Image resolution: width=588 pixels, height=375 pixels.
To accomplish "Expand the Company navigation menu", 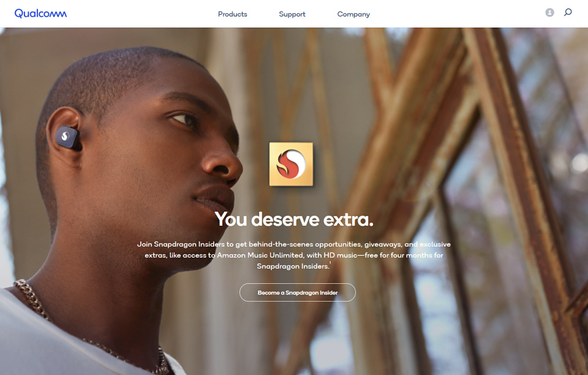I will click(353, 14).
